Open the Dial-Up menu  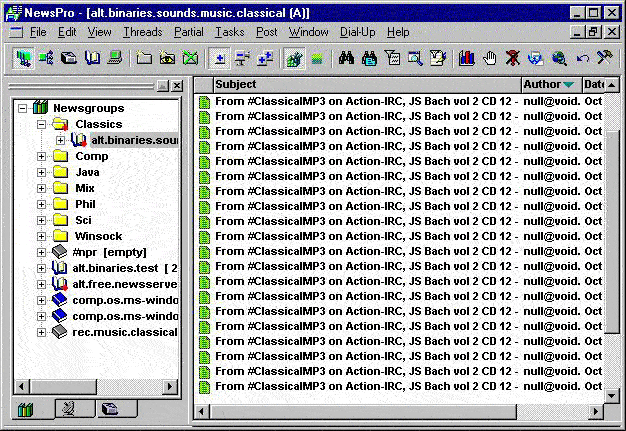(x=357, y=32)
